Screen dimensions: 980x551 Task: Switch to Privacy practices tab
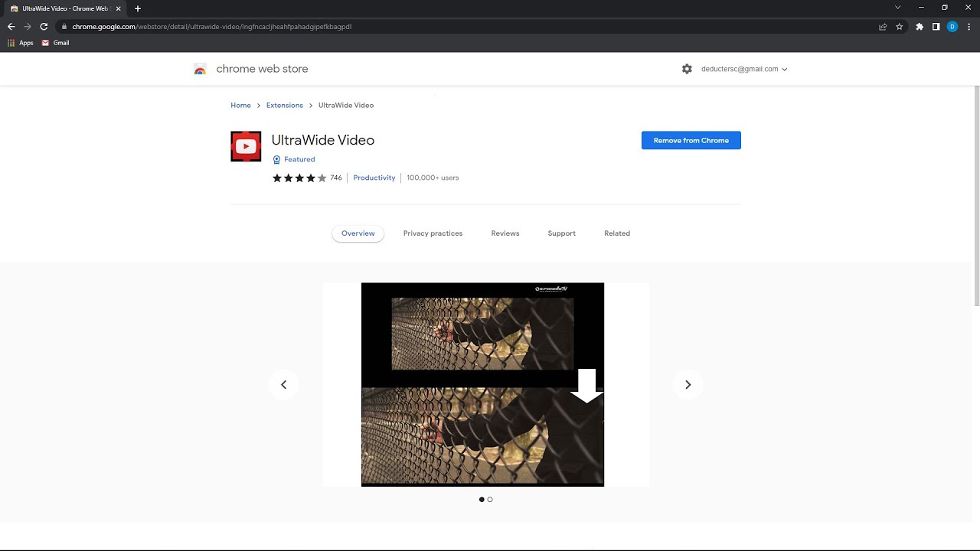coord(433,233)
